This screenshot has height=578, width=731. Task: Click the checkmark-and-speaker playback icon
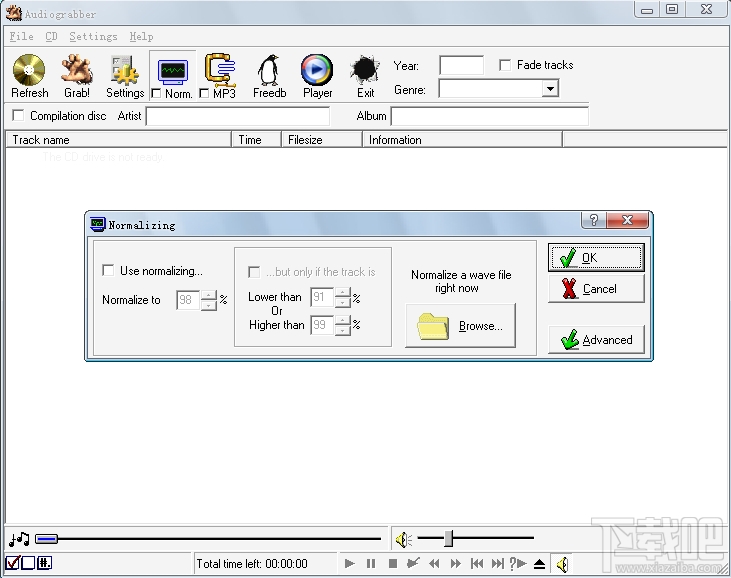click(413, 563)
